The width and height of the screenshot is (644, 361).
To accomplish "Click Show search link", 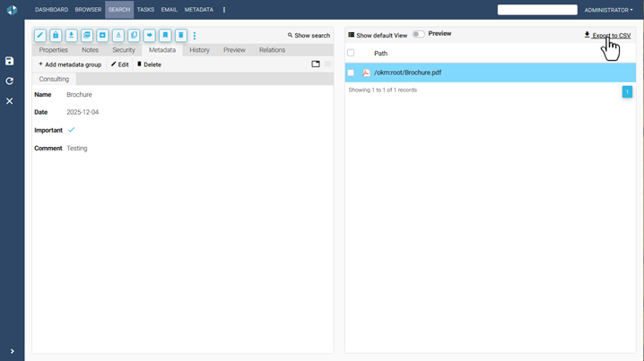I will click(x=309, y=36).
